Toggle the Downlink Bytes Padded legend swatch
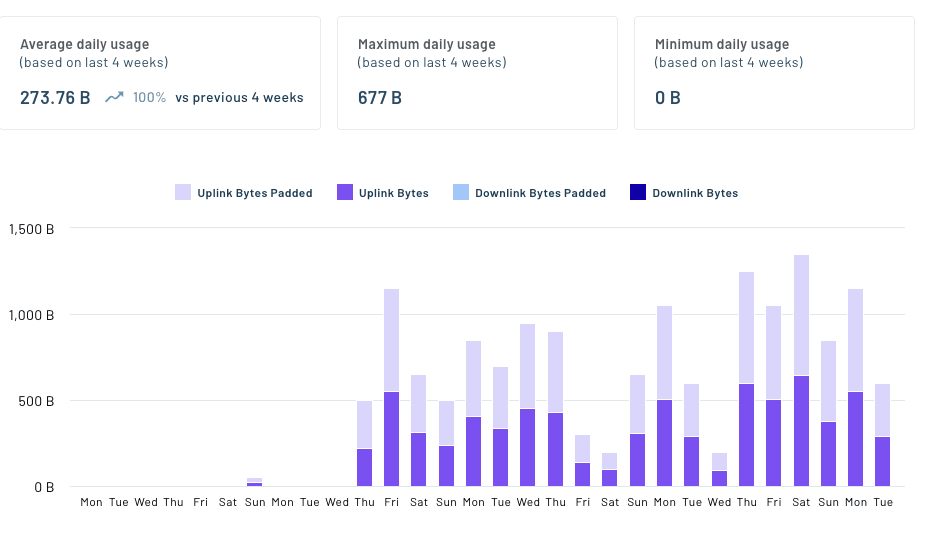Image resolution: width=926 pixels, height=545 pixels. pos(461,192)
